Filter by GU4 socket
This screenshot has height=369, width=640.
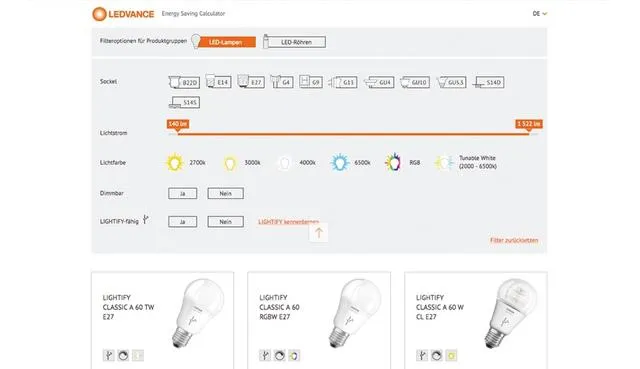(x=379, y=82)
